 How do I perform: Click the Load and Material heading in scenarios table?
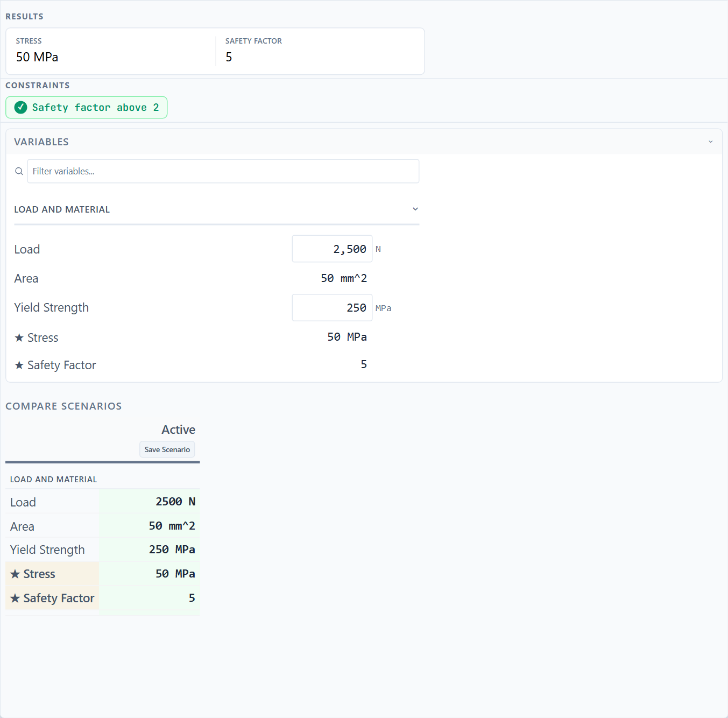53,479
